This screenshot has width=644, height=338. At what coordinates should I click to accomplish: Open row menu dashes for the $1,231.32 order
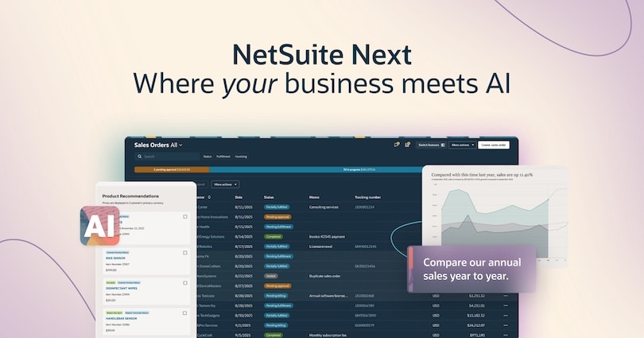coord(506,296)
